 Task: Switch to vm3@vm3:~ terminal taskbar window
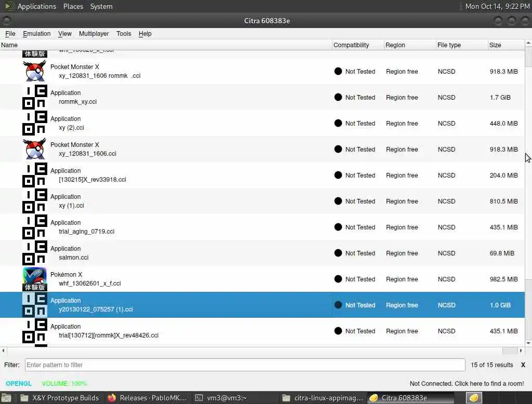[x=235, y=398]
